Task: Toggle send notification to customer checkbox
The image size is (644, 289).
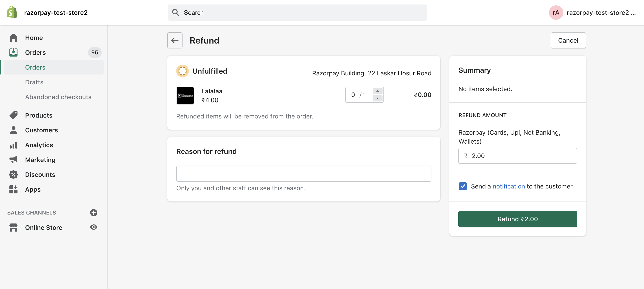Action: [463, 186]
